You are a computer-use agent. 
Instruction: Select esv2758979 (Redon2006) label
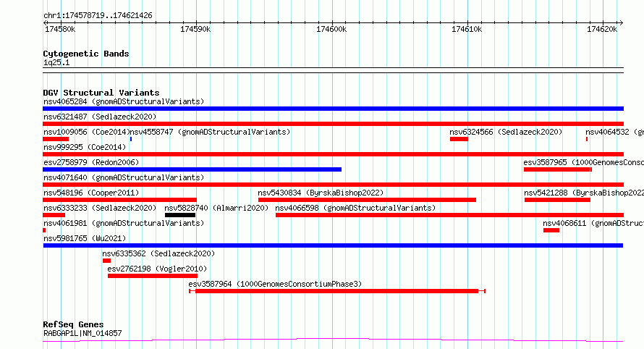(x=91, y=162)
